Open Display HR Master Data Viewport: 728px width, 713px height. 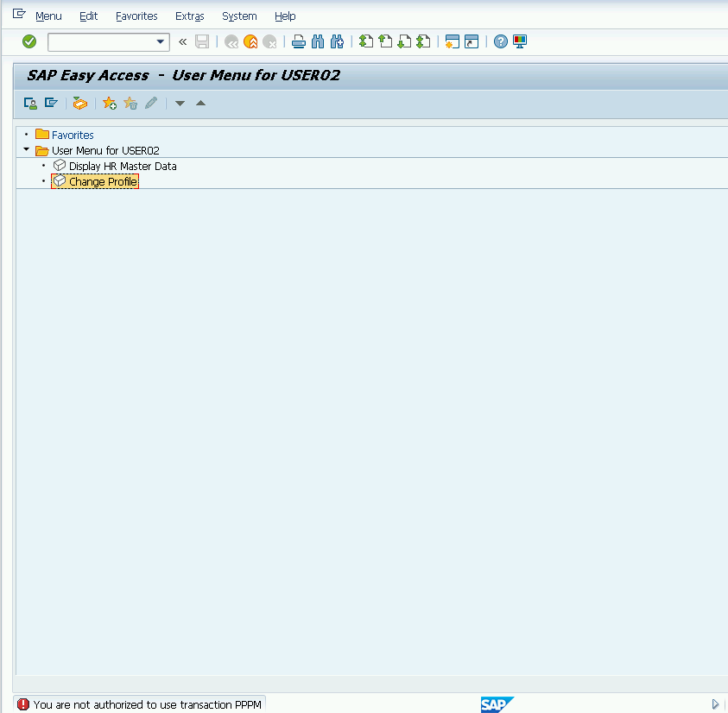[x=125, y=166]
